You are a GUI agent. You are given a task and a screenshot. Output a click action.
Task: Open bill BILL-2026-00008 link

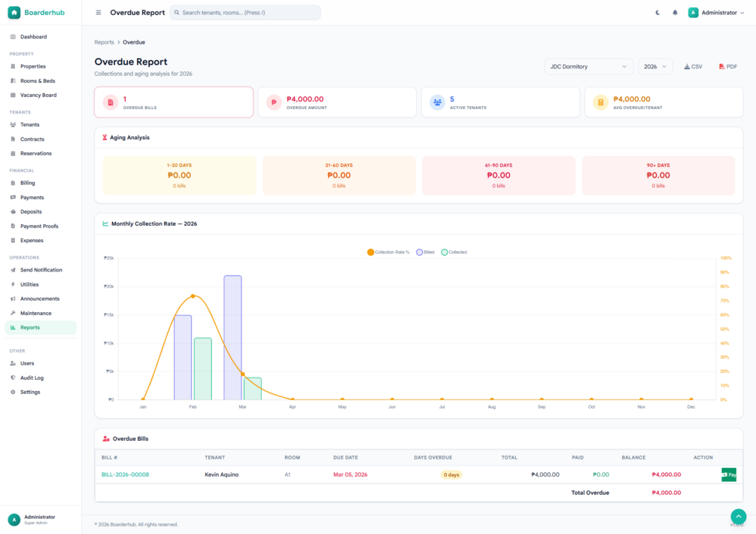[126, 475]
